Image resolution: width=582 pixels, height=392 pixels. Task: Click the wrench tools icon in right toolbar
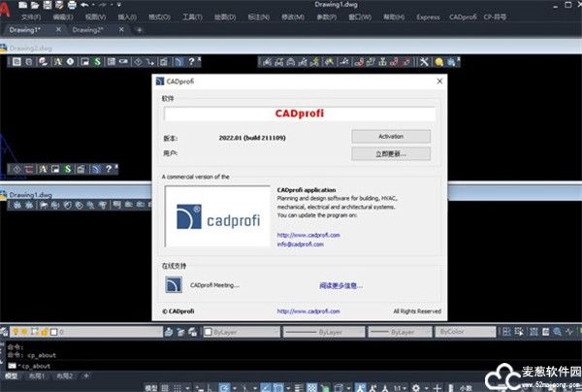(x=424, y=62)
